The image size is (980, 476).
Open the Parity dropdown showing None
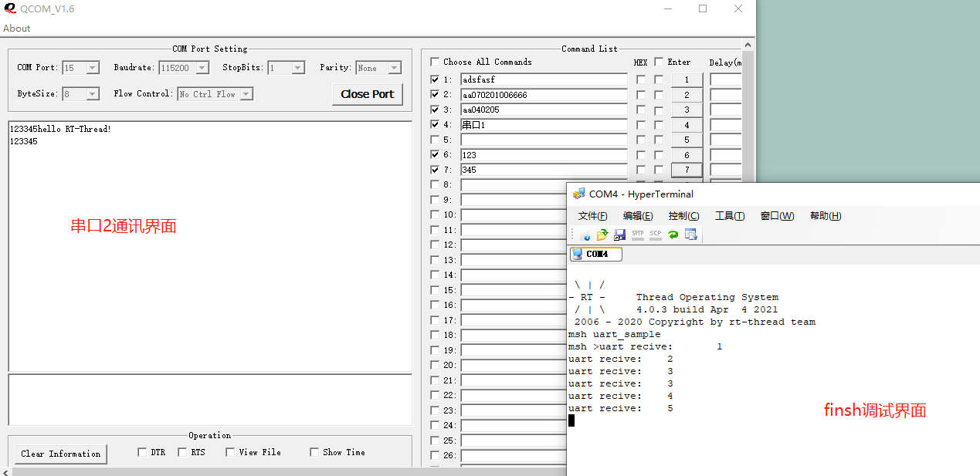point(395,68)
